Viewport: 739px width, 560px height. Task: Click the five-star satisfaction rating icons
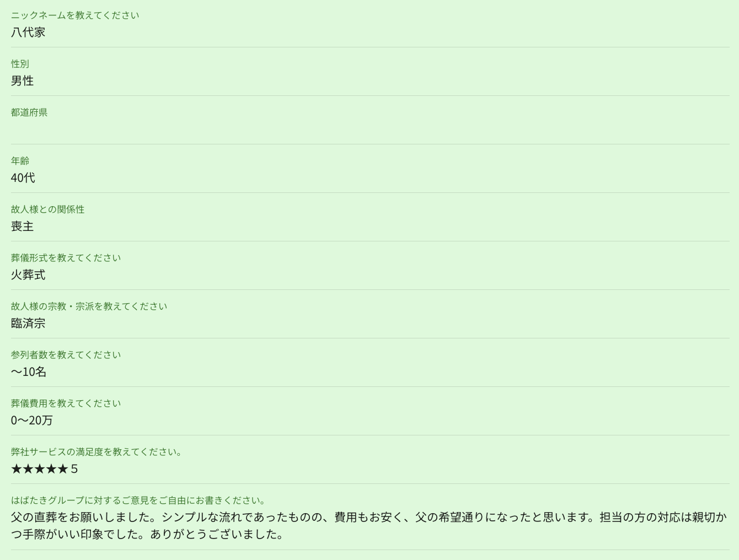pyautogui.click(x=39, y=469)
